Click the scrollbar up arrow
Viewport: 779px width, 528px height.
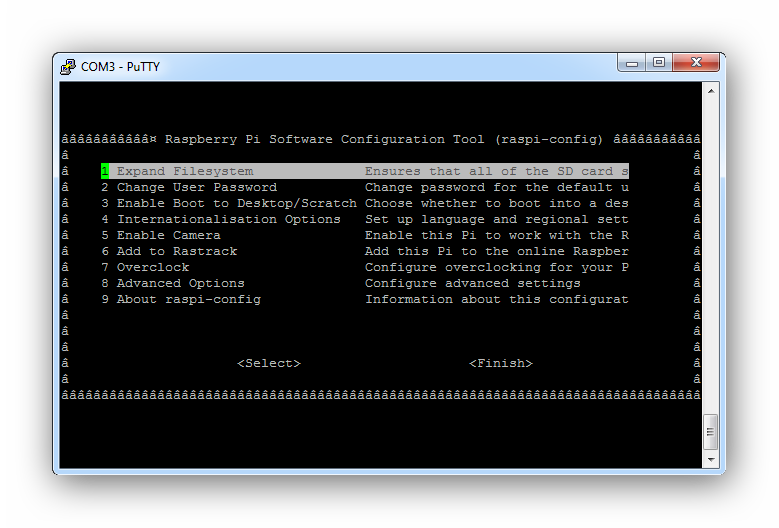[711, 91]
